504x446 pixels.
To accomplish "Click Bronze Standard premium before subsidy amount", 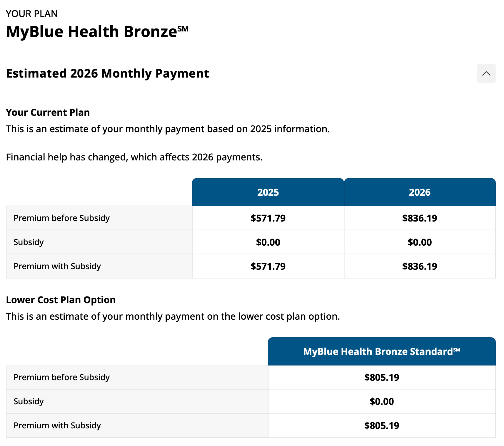I will click(x=381, y=378).
